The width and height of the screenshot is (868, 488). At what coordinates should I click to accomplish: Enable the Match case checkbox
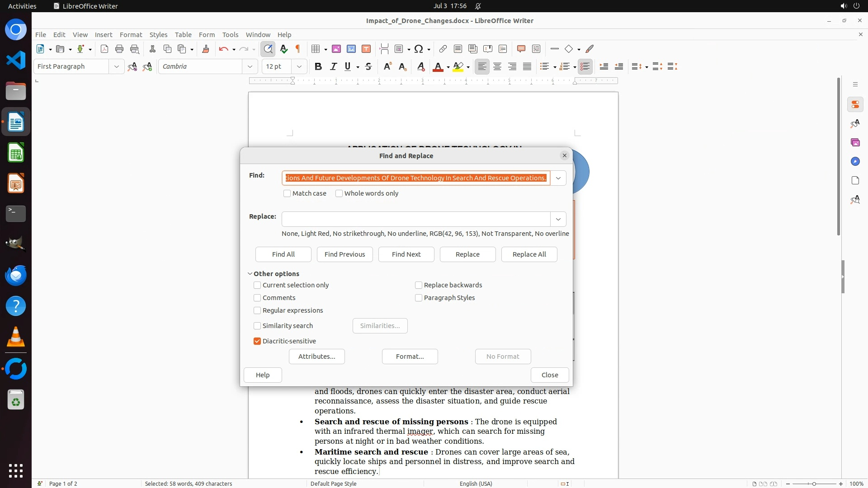(x=287, y=193)
